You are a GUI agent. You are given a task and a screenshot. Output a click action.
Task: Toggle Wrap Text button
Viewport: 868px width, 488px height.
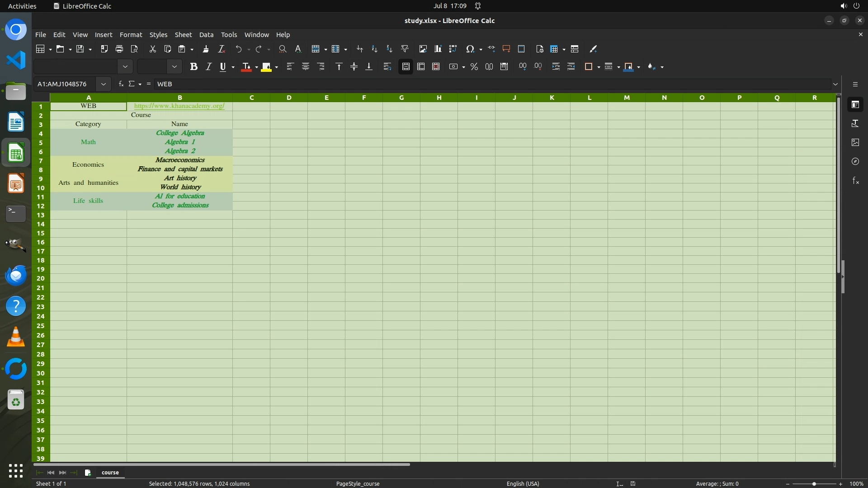pos(387,67)
